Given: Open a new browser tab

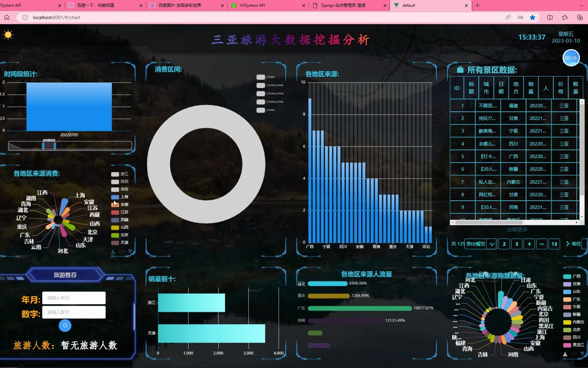Looking at the screenshot, I should click(477, 5).
